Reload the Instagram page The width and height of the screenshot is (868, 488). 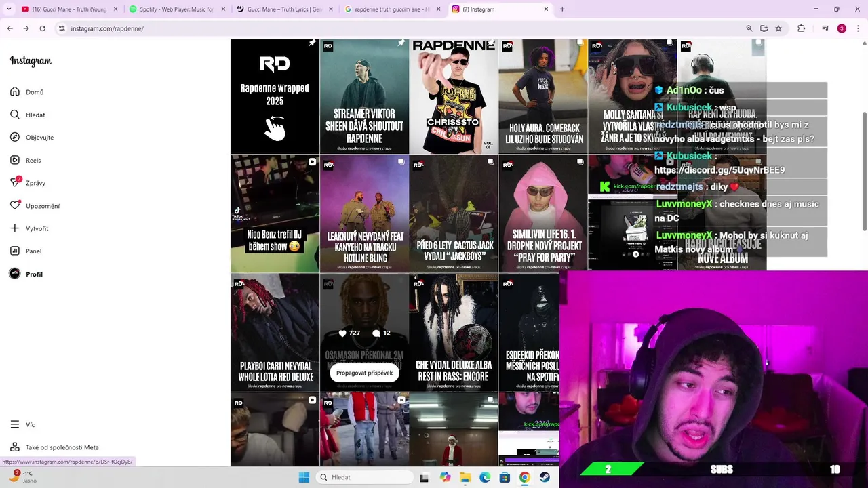pyautogui.click(x=42, y=28)
